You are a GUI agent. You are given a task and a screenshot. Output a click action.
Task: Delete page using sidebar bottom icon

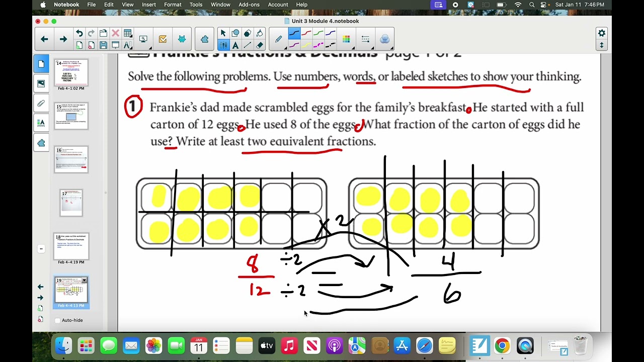click(40, 319)
